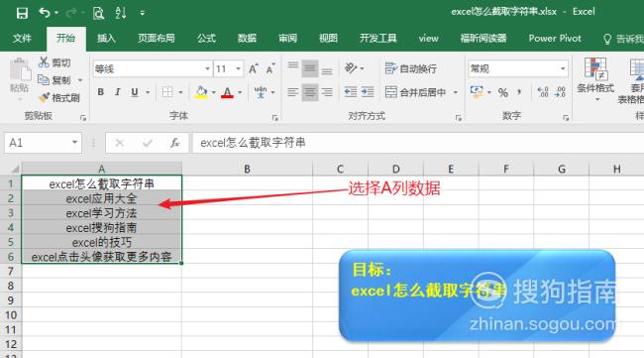Image resolution: width=644 pixels, height=358 pixels.
Task: Open the fill color dropdown arrow
Action: (x=214, y=92)
